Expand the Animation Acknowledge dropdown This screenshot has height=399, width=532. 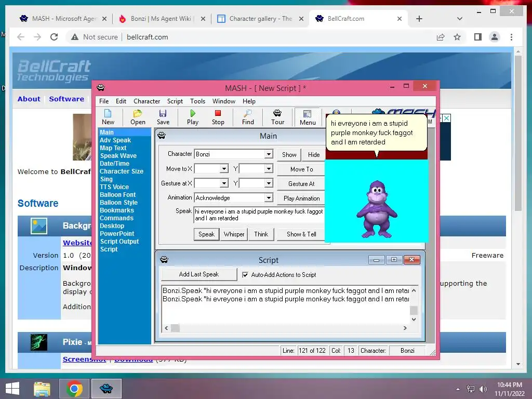tap(269, 197)
